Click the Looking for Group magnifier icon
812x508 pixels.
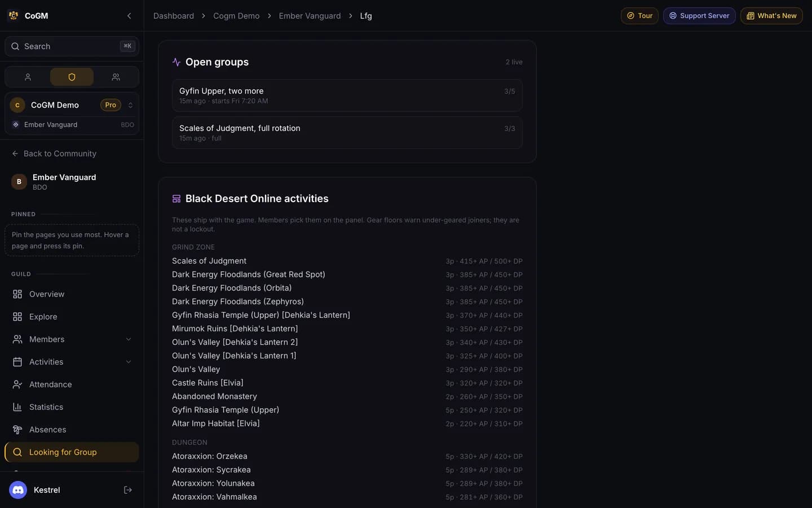coord(17,452)
